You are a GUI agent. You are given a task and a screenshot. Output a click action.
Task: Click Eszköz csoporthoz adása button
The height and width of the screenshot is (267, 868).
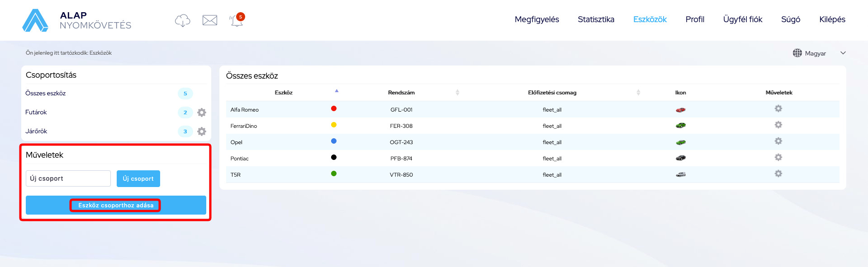pyautogui.click(x=116, y=205)
